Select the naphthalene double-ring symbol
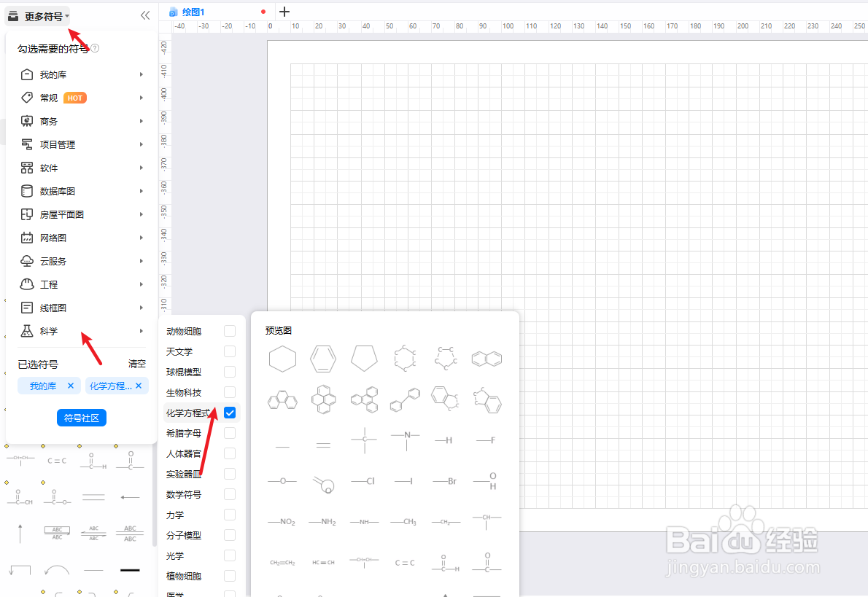The width and height of the screenshot is (868, 597). 487,358
